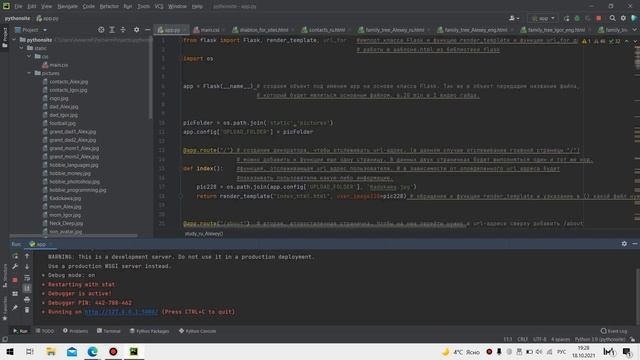
Task: Pin the Run tab with the pin icon
Action: tap(15, 308)
